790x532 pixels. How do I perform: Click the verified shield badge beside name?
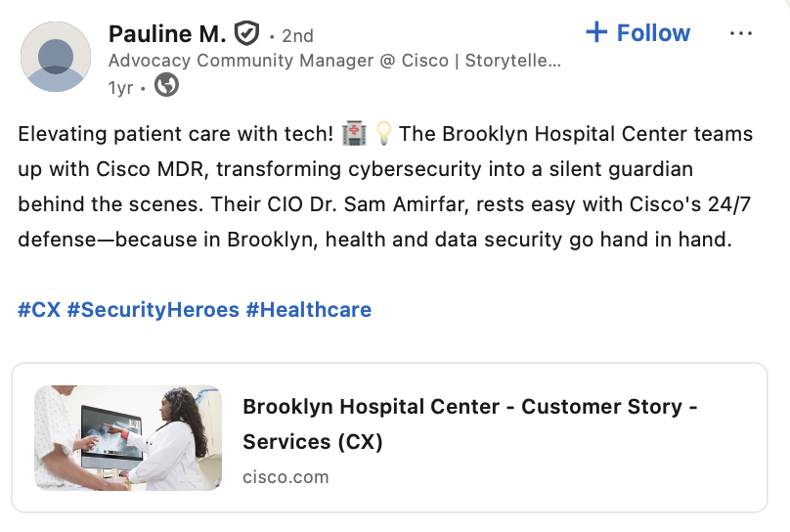(x=246, y=33)
